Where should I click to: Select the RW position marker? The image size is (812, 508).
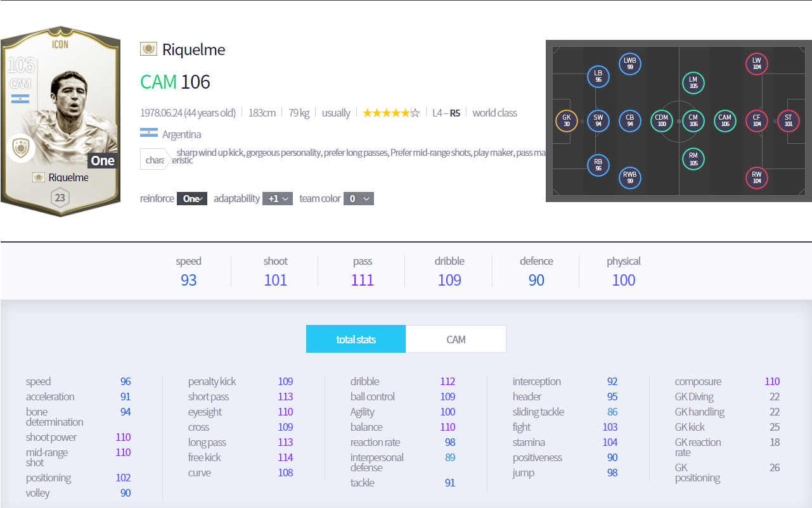pyautogui.click(x=756, y=177)
